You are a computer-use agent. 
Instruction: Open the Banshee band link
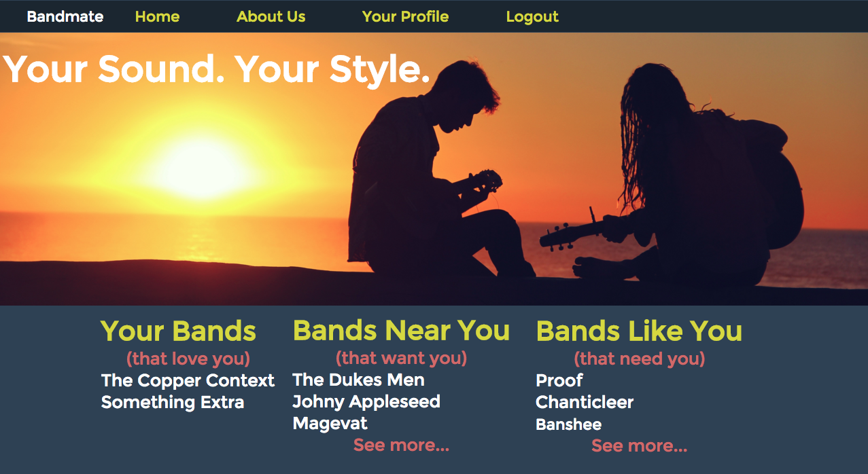click(x=568, y=424)
